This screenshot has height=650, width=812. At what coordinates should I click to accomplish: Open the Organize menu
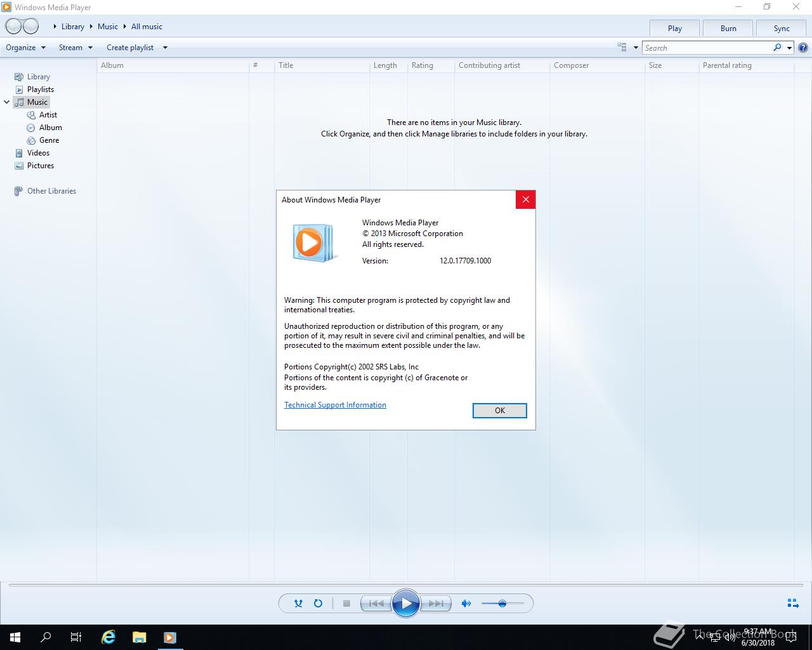tap(25, 48)
